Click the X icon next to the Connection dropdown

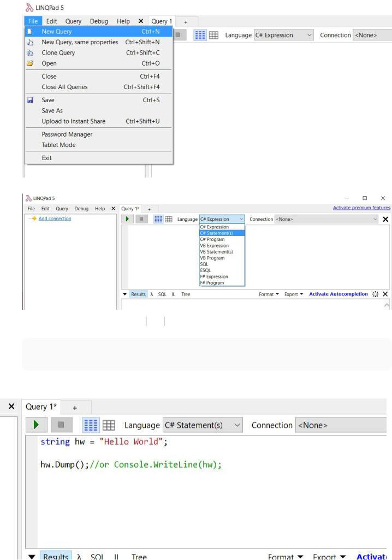point(385,219)
